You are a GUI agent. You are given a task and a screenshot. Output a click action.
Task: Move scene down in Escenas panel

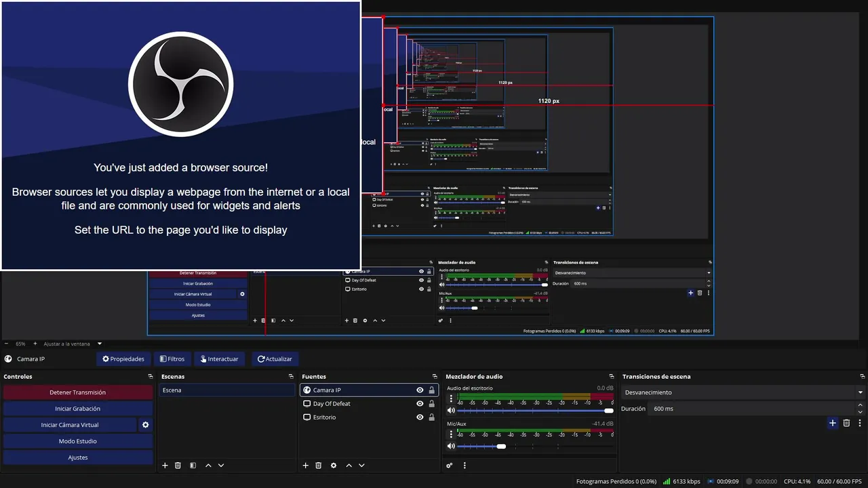[221, 466]
